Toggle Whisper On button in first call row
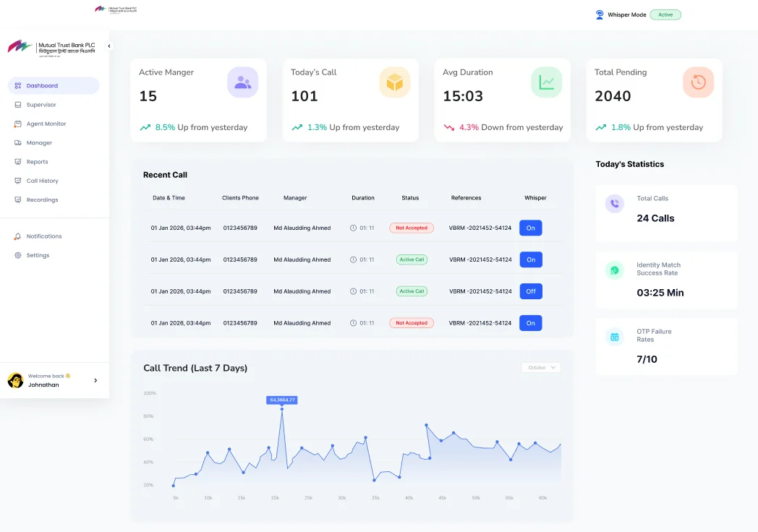This screenshot has height=532, width=758. [x=530, y=228]
